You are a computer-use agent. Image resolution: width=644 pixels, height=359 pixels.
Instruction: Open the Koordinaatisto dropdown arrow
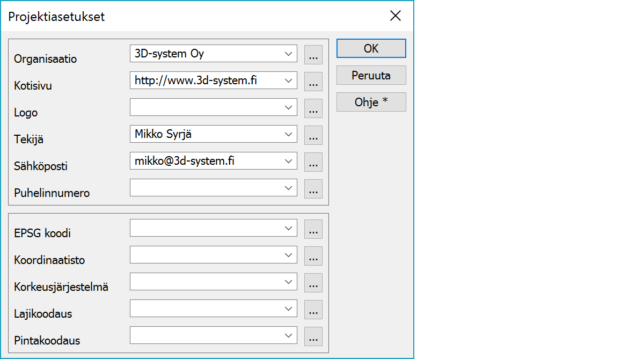click(289, 255)
